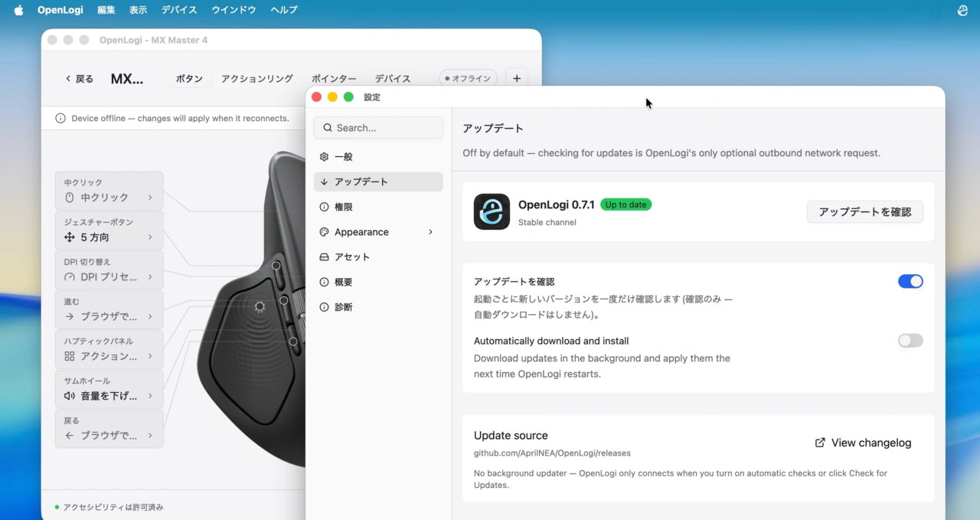Open the Apple menu
The image size is (980, 520).
click(x=19, y=10)
